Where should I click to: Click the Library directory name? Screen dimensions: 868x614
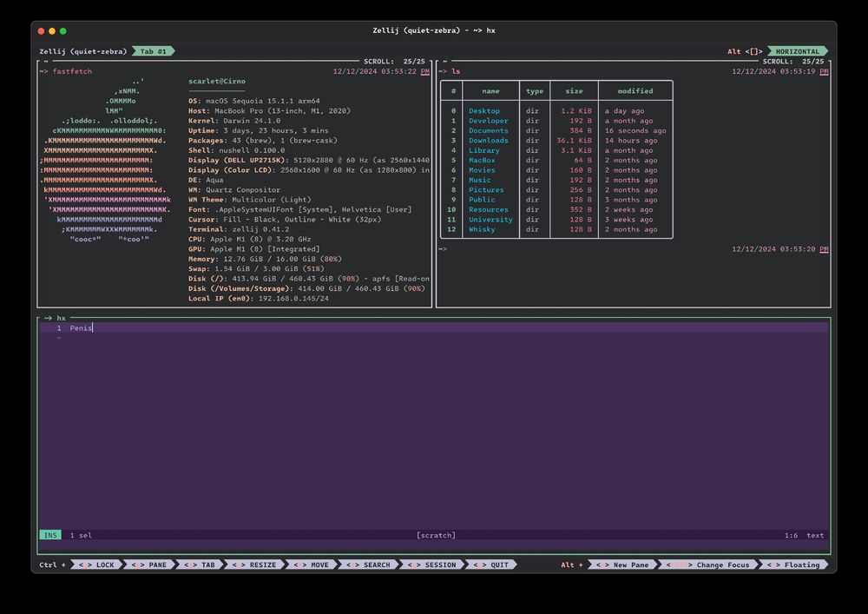point(483,150)
